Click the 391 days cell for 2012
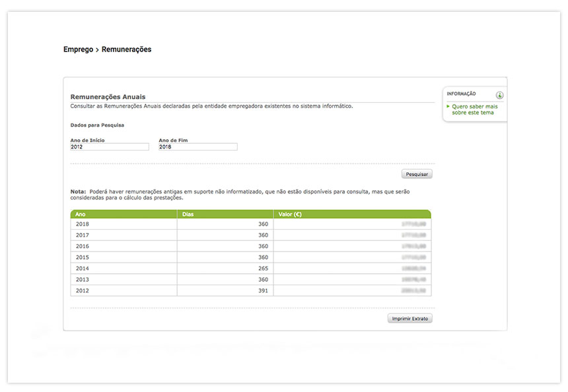This screenshot has width=568, height=392. 263,291
